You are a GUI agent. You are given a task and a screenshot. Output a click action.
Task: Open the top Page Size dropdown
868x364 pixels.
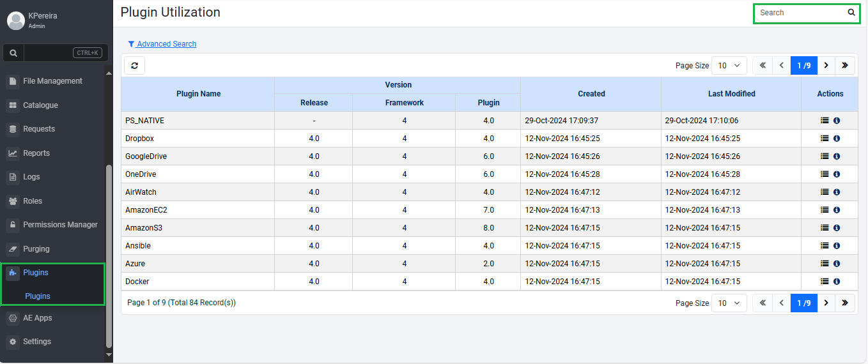(729, 65)
